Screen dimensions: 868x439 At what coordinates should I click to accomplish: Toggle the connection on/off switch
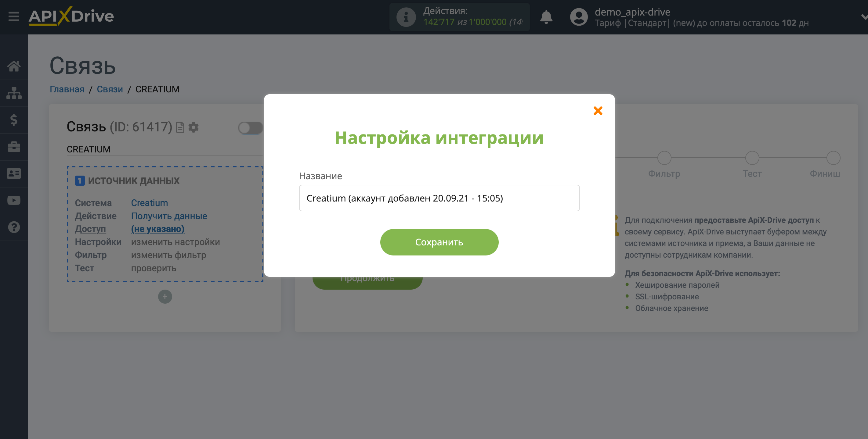(x=250, y=128)
